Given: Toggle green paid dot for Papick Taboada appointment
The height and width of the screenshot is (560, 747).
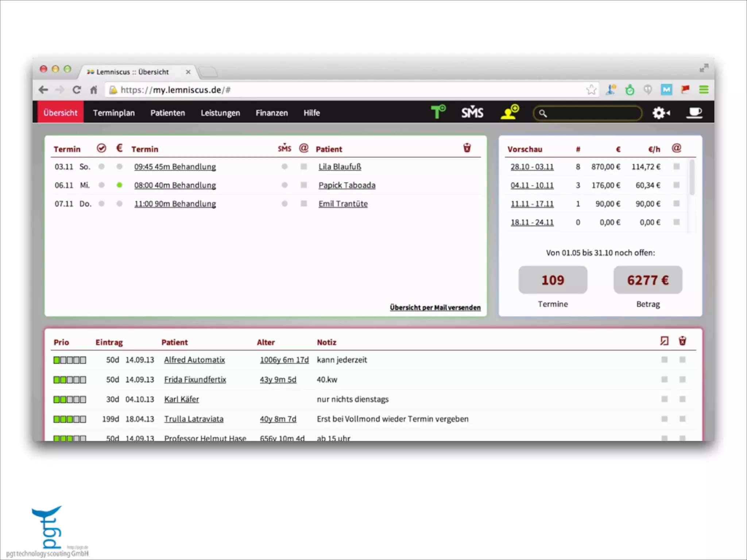Looking at the screenshot, I should (119, 185).
